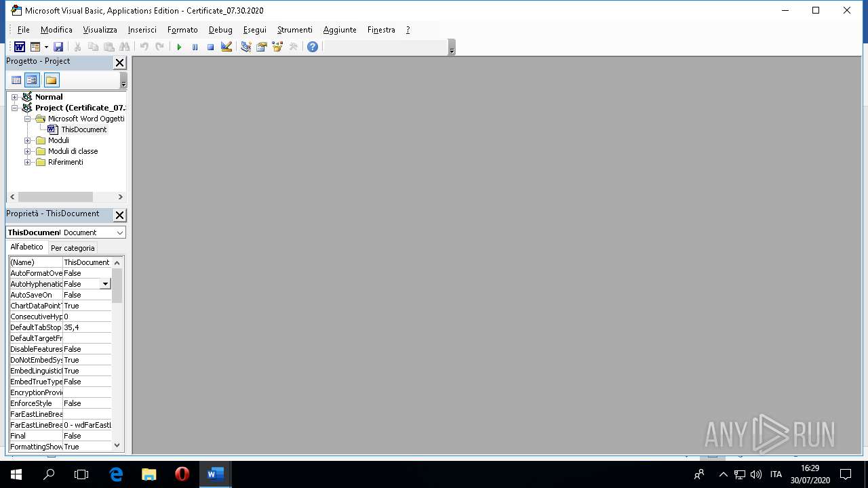Click View Code icon in Project panel
This screenshot has width=868, height=488.
pos(16,80)
